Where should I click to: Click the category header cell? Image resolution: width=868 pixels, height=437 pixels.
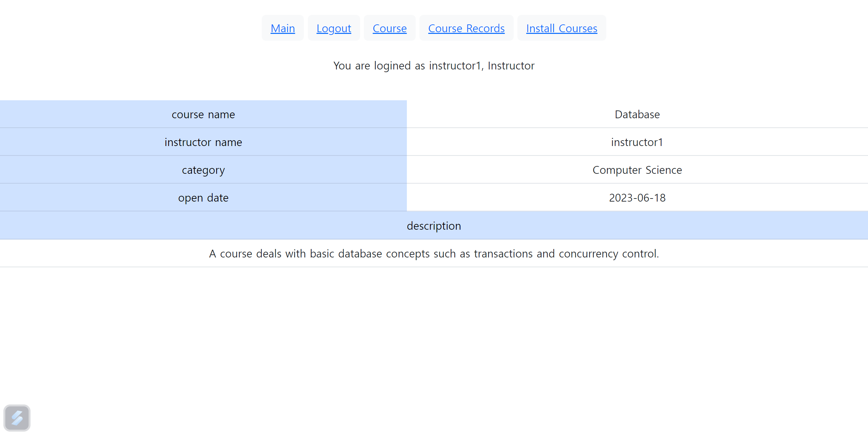[203, 170]
